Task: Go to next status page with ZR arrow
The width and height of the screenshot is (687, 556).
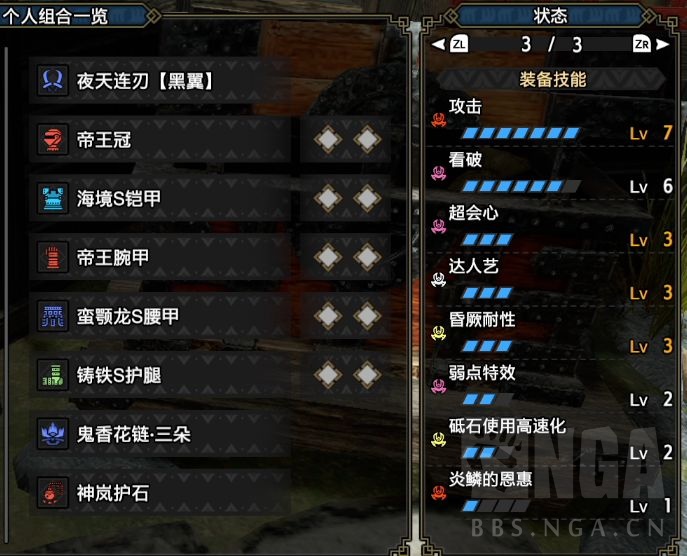Action: [651, 44]
